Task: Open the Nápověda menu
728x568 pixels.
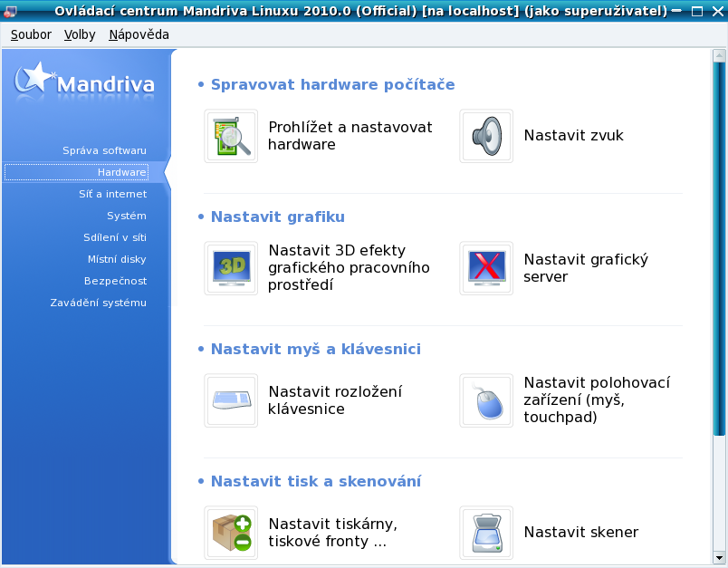Action: [x=139, y=34]
